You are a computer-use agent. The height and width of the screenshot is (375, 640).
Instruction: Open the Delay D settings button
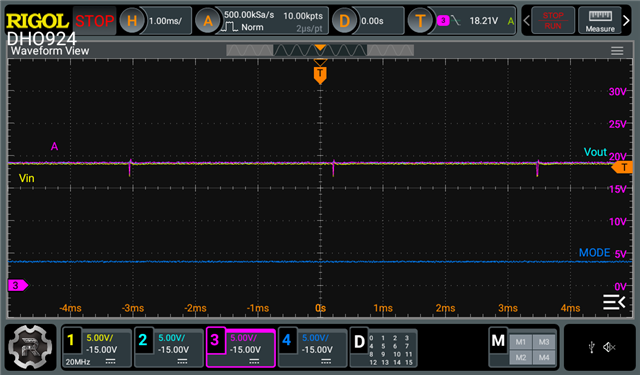click(x=344, y=20)
